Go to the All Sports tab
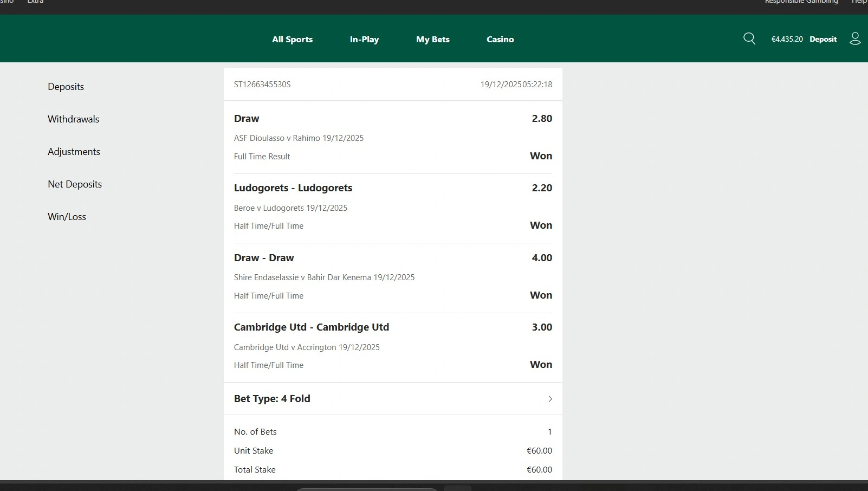The width and height of the screenshot is (868, 491). click(292, 39)
